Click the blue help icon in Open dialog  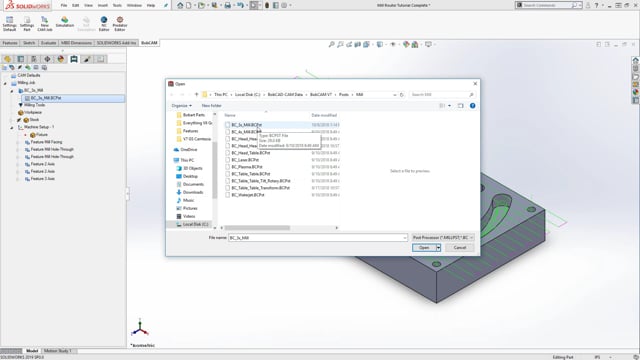472,106
